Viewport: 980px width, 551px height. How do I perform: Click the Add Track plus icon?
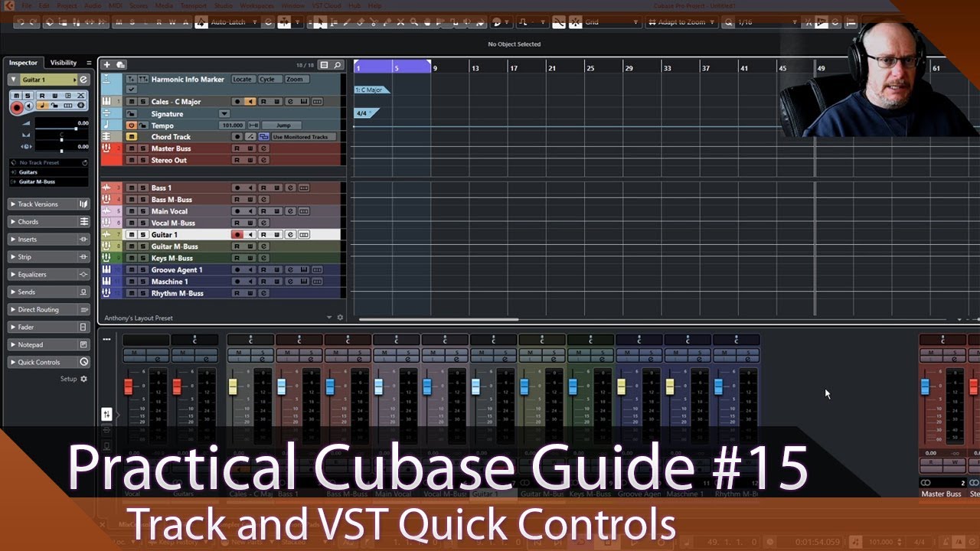point(107,65)
